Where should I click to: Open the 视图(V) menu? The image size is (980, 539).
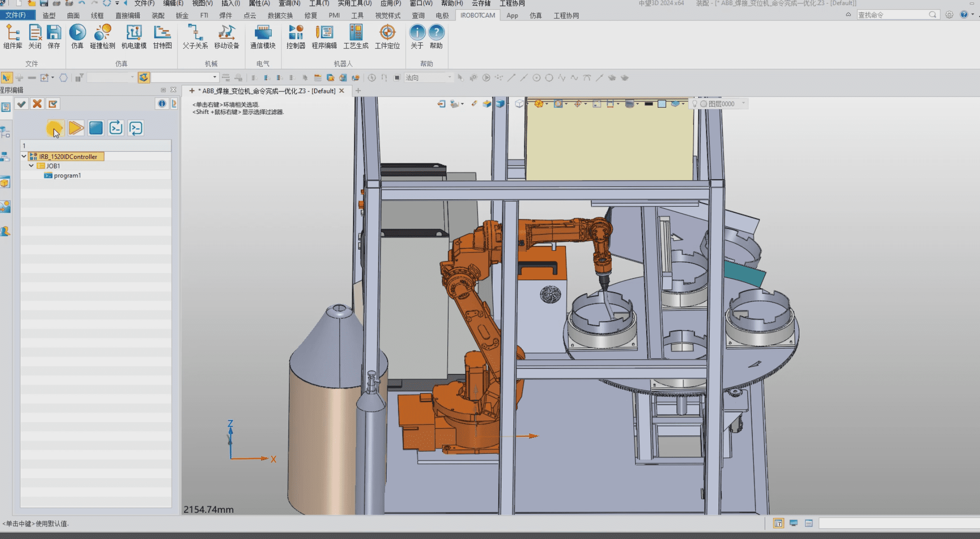(x=202, y=3)
